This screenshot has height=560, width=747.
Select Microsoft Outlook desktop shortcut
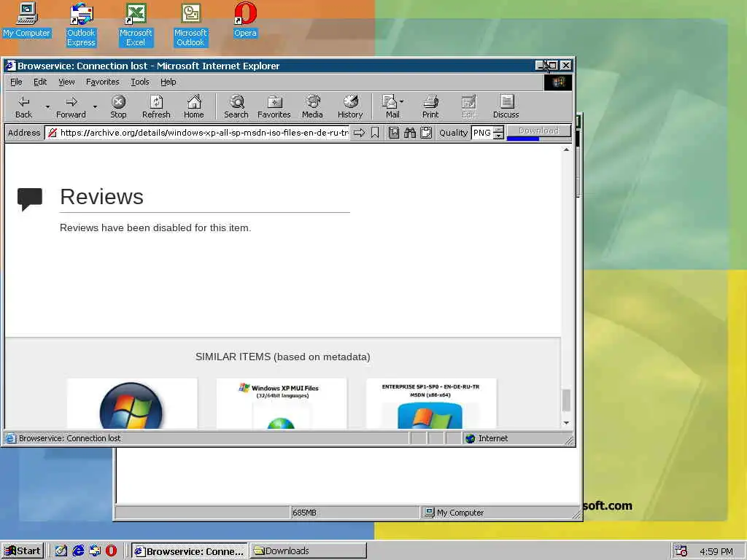pyautogui.click(x=190, y=25)
